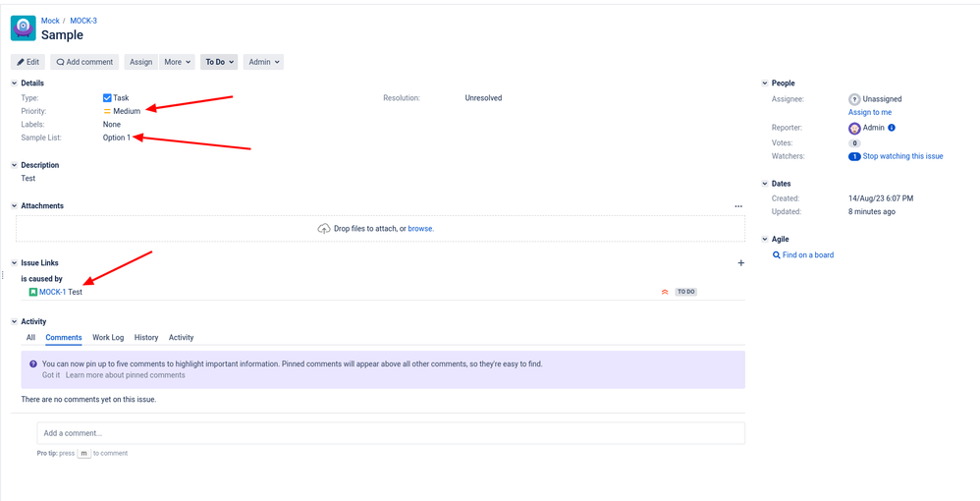Click the Option 1 Sample List value
The height and width of the screenshot is (501, 980).
117,138
